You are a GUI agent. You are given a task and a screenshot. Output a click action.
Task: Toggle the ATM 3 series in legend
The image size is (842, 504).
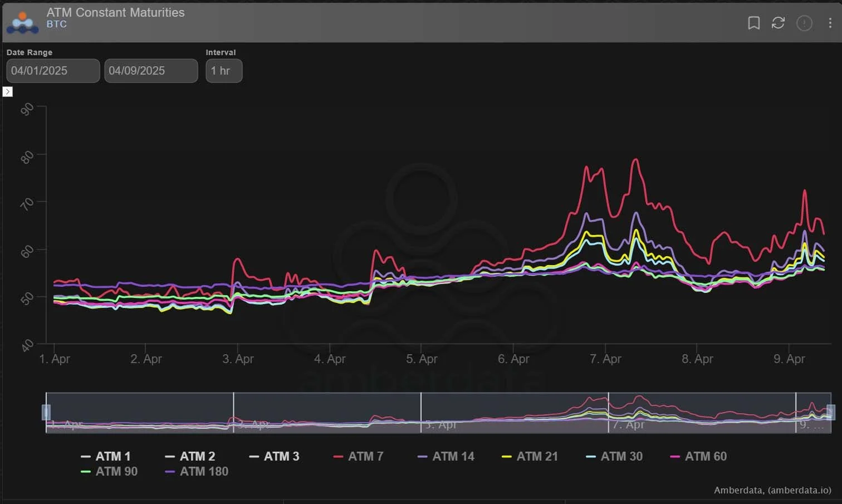click(274, 457)
